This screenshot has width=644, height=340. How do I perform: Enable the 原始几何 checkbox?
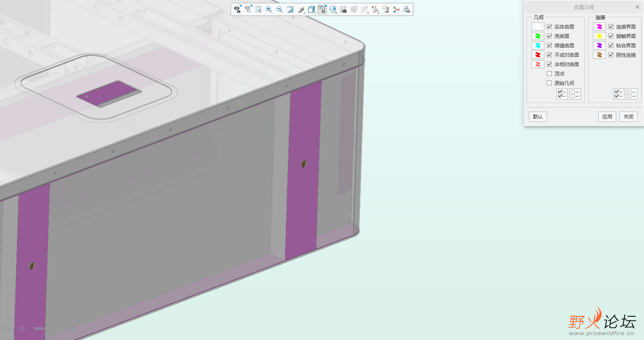[x=549, y=83]
